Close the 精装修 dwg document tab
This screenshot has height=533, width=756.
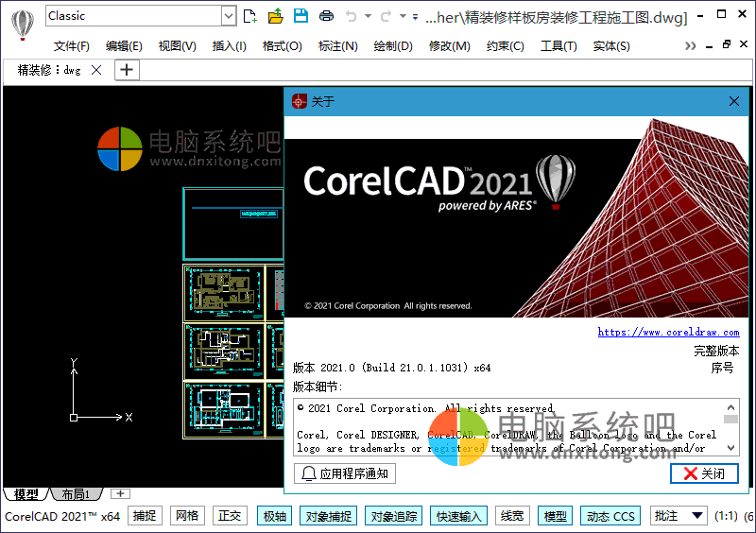[x=96, y=70]
